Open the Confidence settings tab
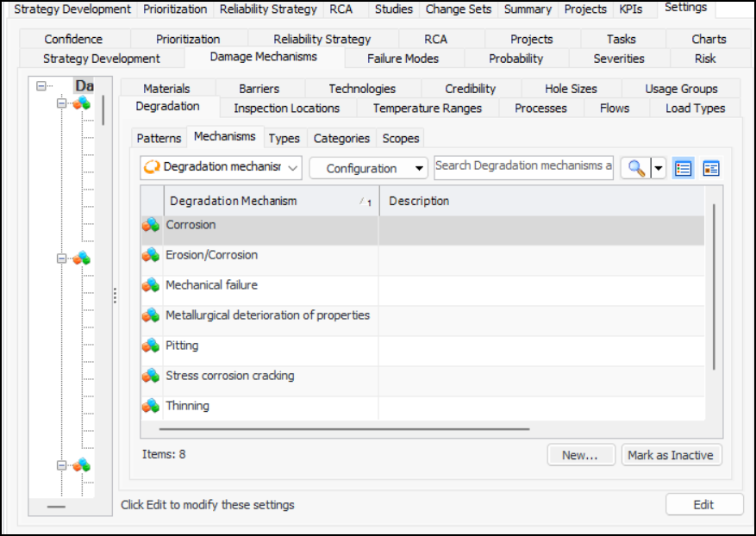 point(73,39)
